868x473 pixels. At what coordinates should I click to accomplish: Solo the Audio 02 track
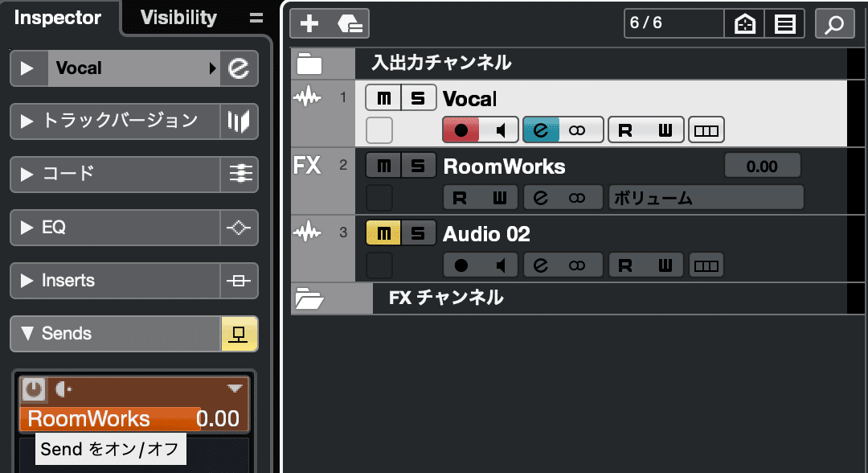point(418,233)
